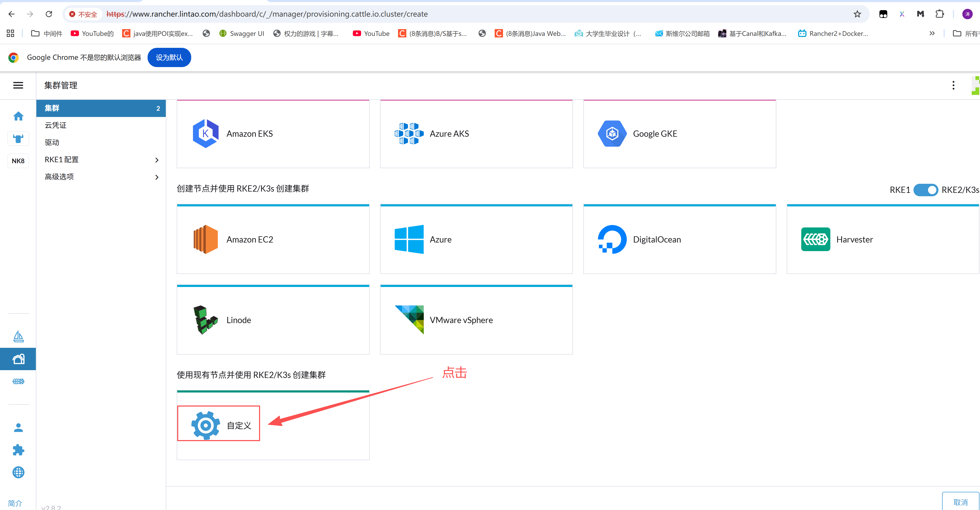Open Cluster Management barn icon

pyautogui.click(x=18, y=359)
